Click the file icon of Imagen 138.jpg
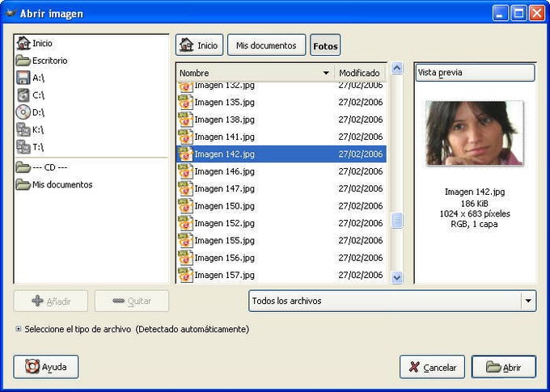This screenshot has width=550, height=392. (x=185, y=120)
